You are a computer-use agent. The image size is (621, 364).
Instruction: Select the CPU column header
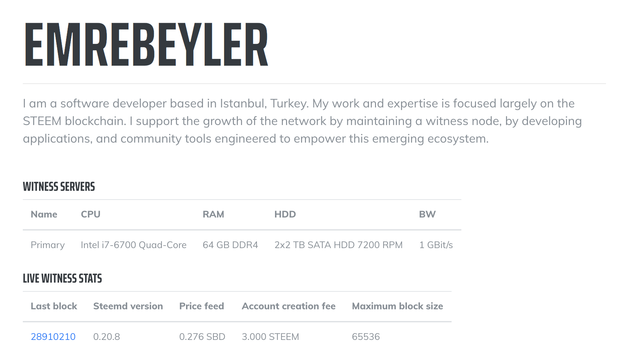click(91, 214)
